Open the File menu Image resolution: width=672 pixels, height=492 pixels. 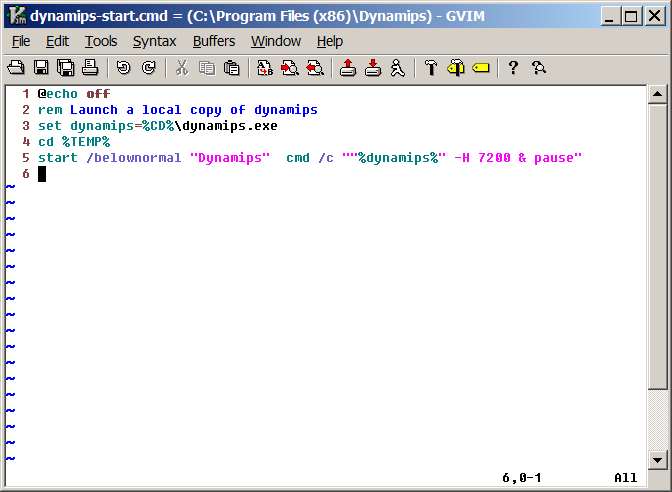[x=21, y=41]
